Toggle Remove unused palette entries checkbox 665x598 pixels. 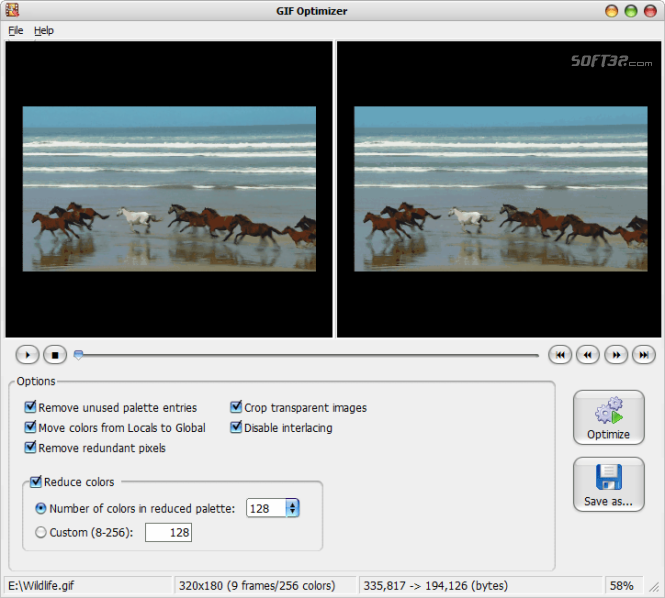31,408
